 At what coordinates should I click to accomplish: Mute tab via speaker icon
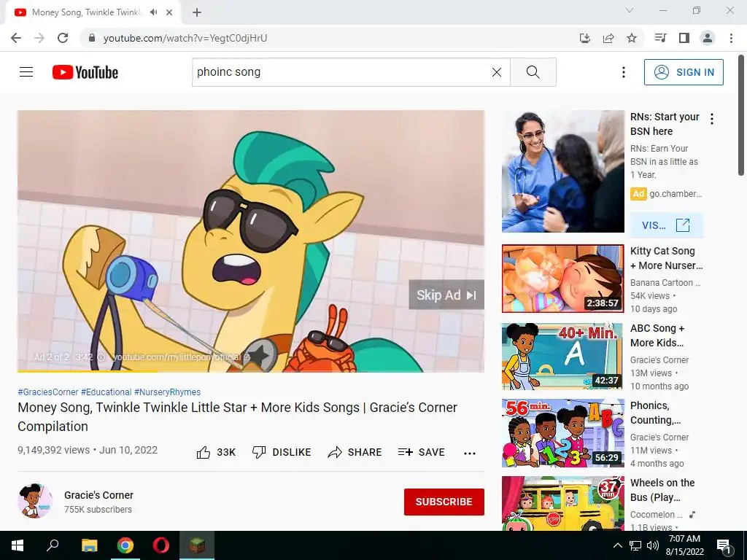pyautogui.click(x=153, y=12)
